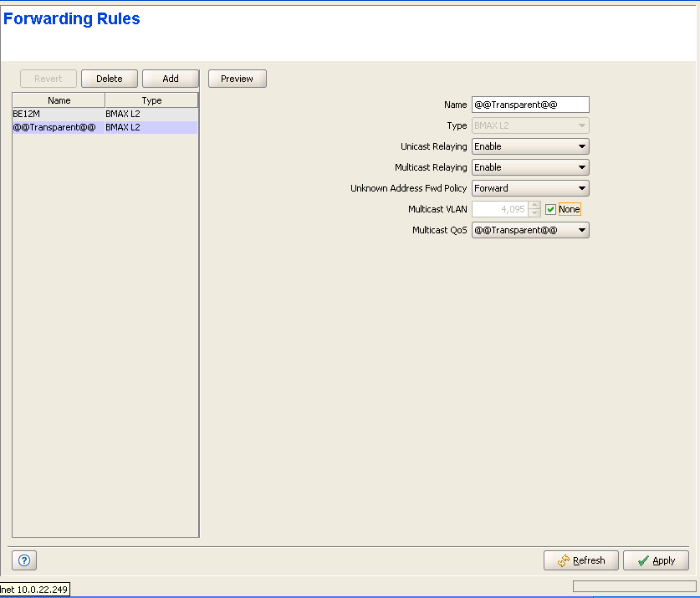The height and width of the screenshot is (598, 700).
Task: Increase Multicast VLAN with the up arrow
Action: coord(535,205)
